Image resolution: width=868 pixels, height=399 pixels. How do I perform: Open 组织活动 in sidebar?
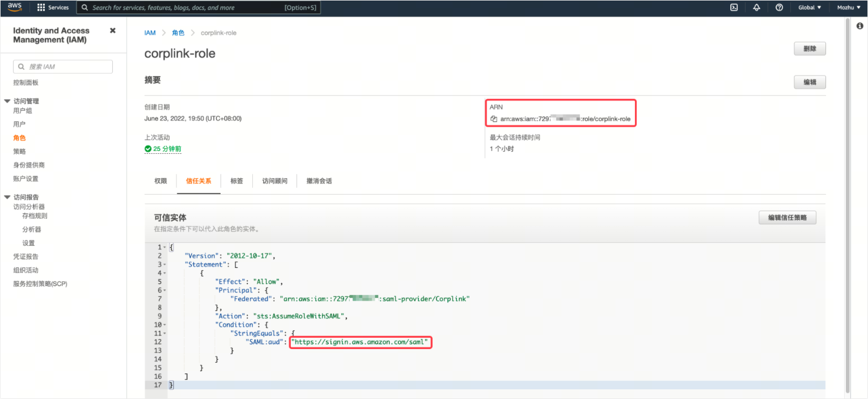pyautogui.click(x=26, y=270)
